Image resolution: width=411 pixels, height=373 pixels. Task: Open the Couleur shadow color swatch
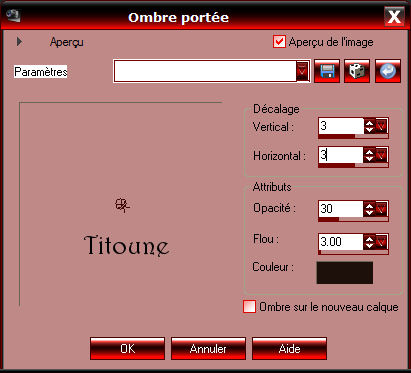pos(345,273)
